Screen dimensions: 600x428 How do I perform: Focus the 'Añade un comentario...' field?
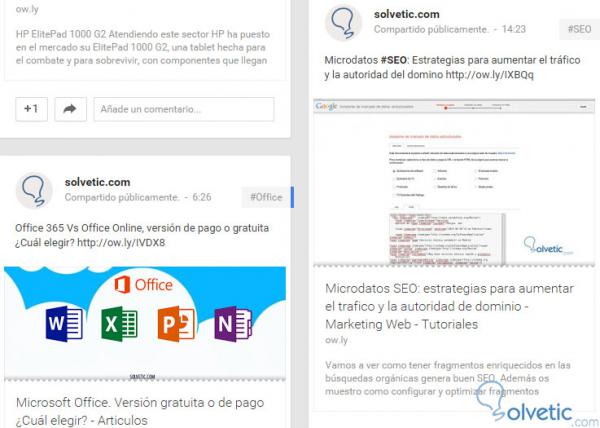click(x=184, y=109)
